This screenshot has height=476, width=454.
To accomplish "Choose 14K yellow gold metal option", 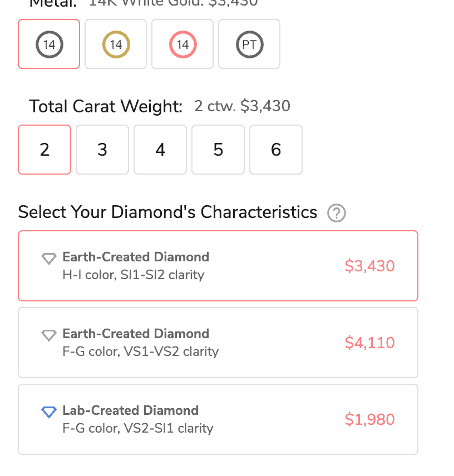I will [x=116, y=44].
